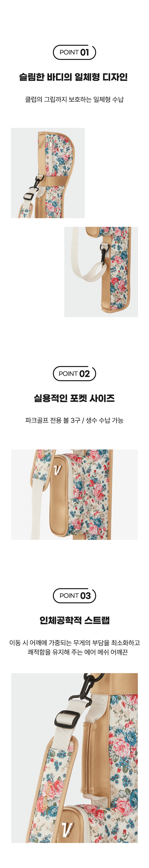This screenshot has width=149, height=868.
Task: Click the 이동 시 어깨에 가중되는 description line
Action: click(74, 643)
